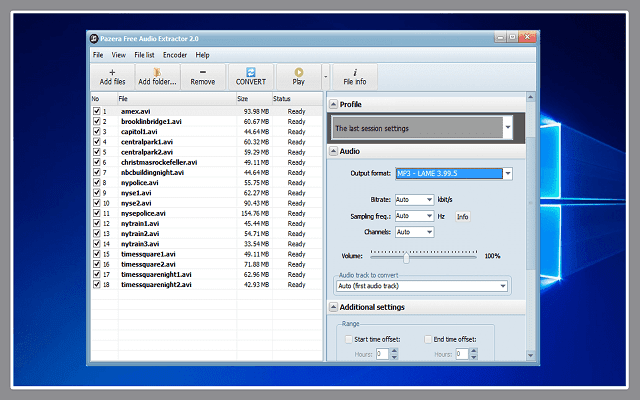Click the Pazera app icon in title bar
The image size is (640, 400).
[95, 37]
